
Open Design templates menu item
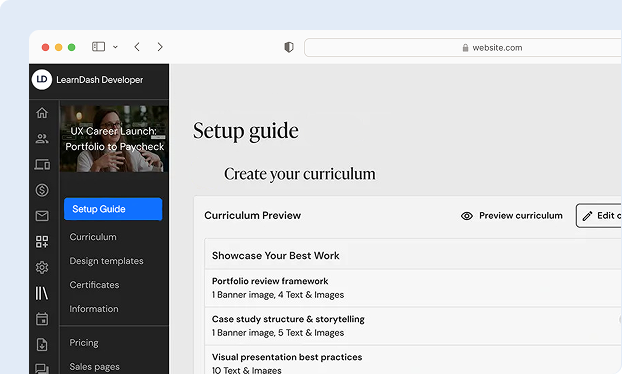pos(106,261)
